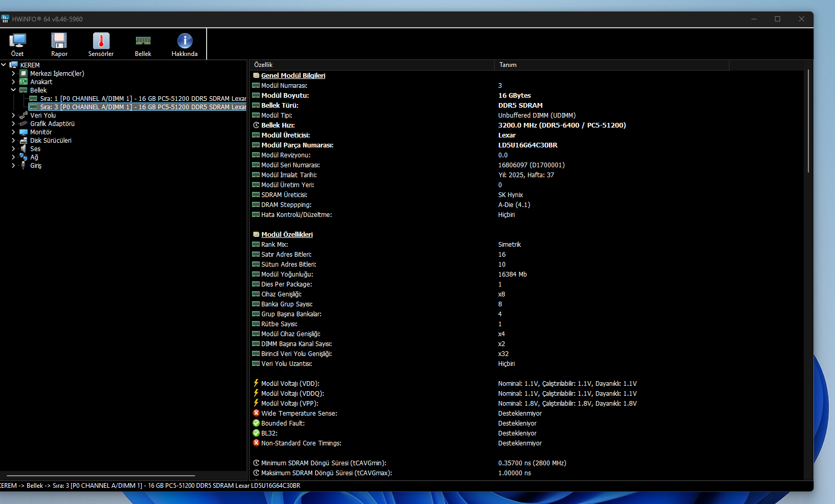This screenshot has width=835, height=504.
Task: Expand the Anakart tree node
Action: (x=13, y=82)
